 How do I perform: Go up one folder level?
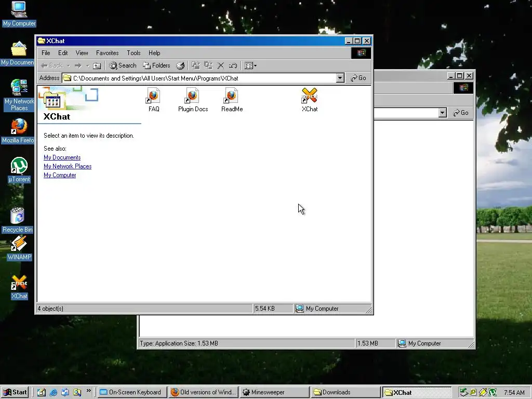click(97, 65)
